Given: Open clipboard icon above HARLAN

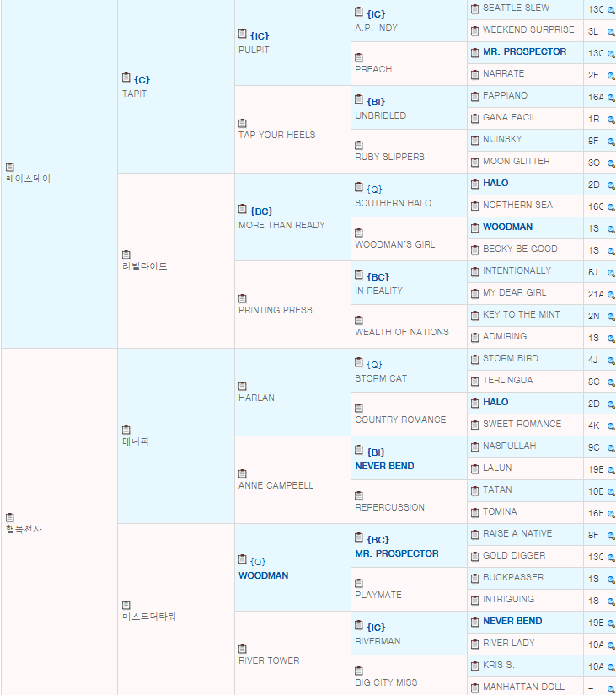Looking at the screenshot, I should (242, 387).
